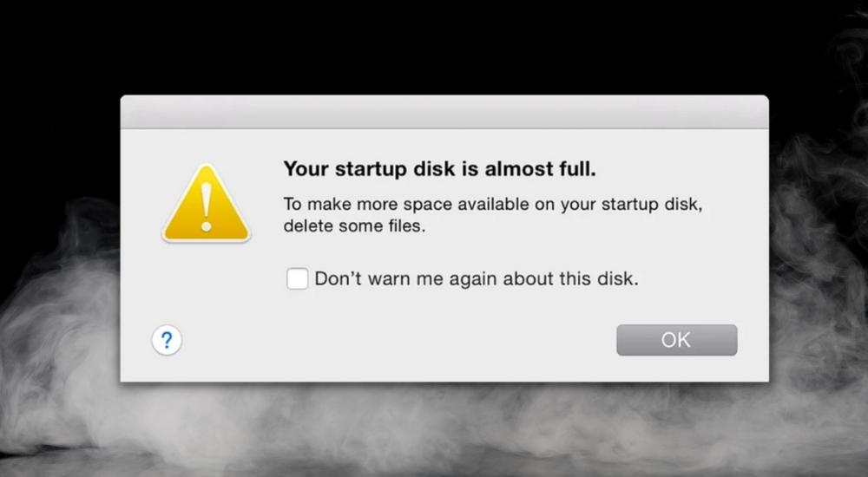
Task: Click the "Your startup disk is almost full" heading
Action: point(439,169)
